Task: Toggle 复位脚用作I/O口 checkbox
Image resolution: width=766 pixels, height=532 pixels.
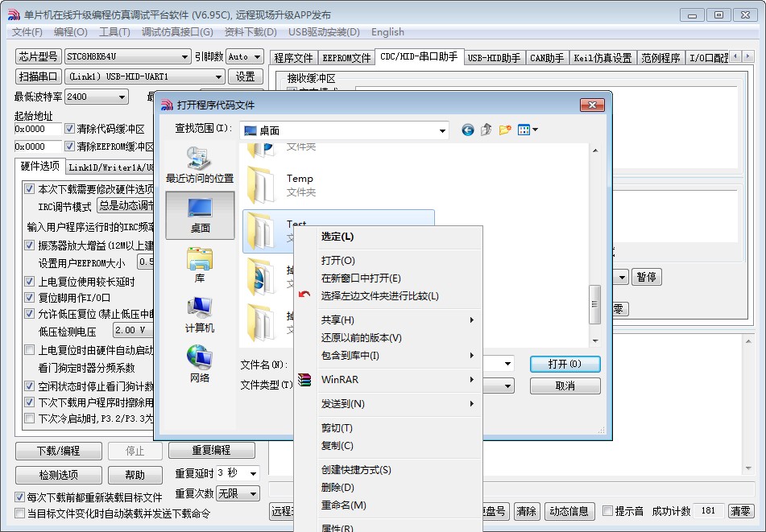Action: point(29,297)
